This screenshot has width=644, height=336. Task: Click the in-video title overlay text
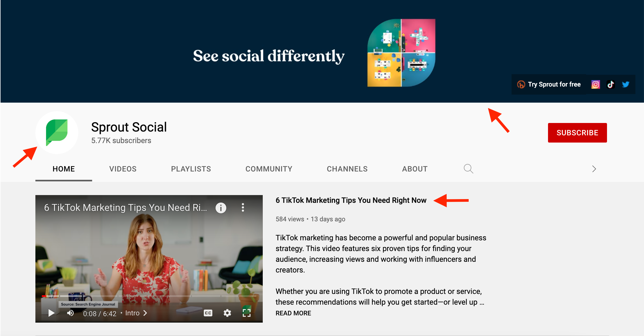coord(125,208)
